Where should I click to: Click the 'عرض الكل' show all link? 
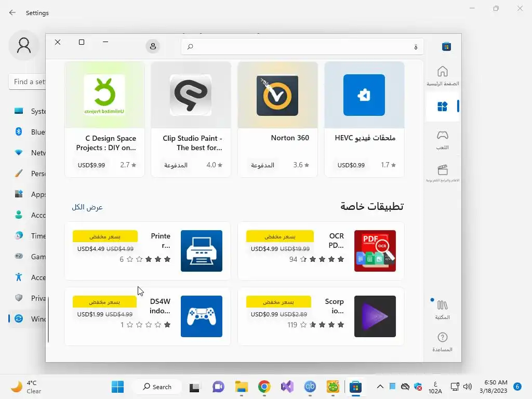click(x=87, y=207)
